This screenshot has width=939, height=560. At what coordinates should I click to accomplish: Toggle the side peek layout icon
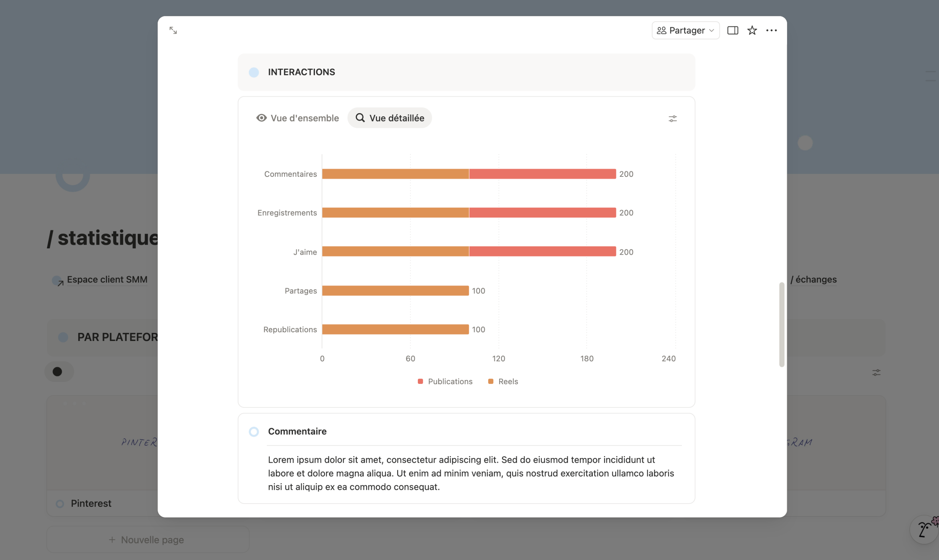pos(732,31)
